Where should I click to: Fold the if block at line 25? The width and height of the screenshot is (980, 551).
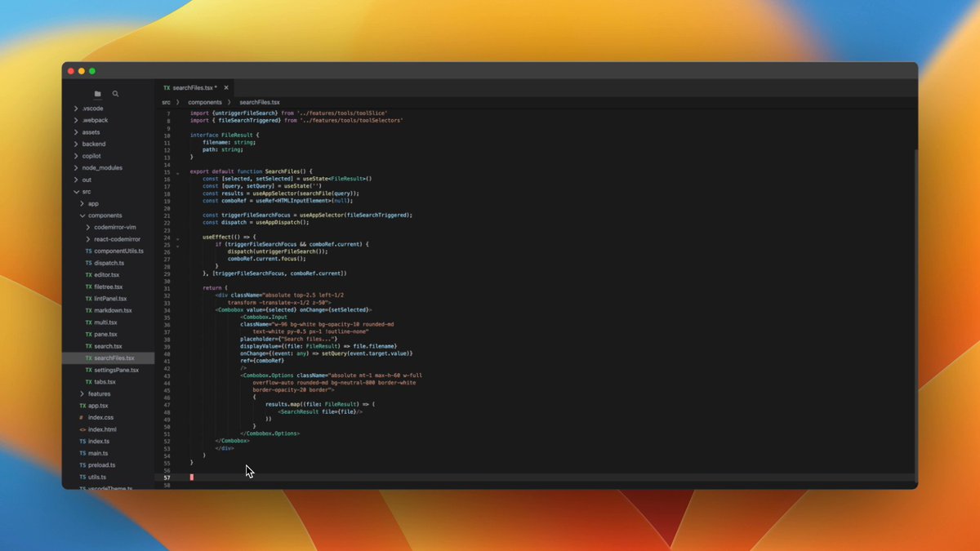177,245
